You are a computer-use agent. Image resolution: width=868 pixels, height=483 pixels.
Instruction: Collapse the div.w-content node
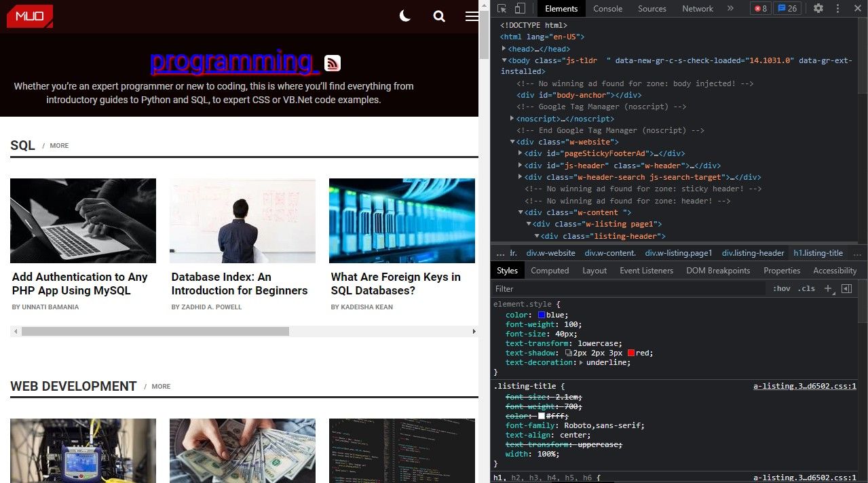tap(521, 212)
